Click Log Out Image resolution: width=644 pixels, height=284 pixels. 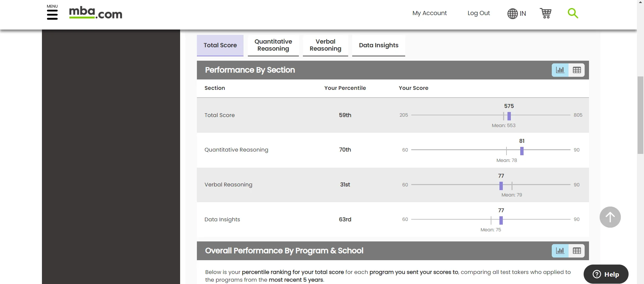pos(479,13)
